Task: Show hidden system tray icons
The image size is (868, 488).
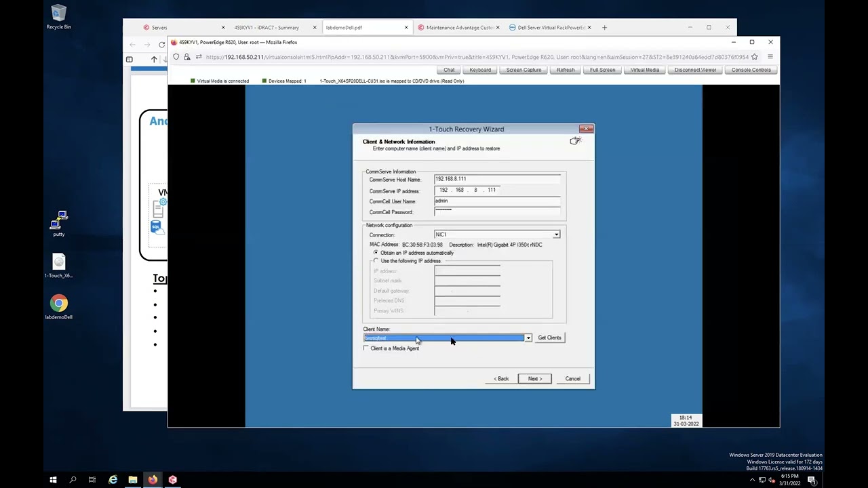Action: (x=751, y=480)
